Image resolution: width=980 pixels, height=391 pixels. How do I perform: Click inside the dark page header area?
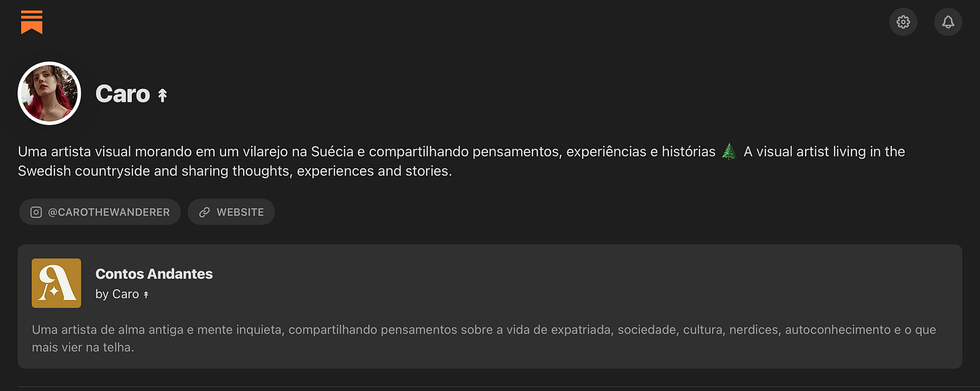coord(471,22)
